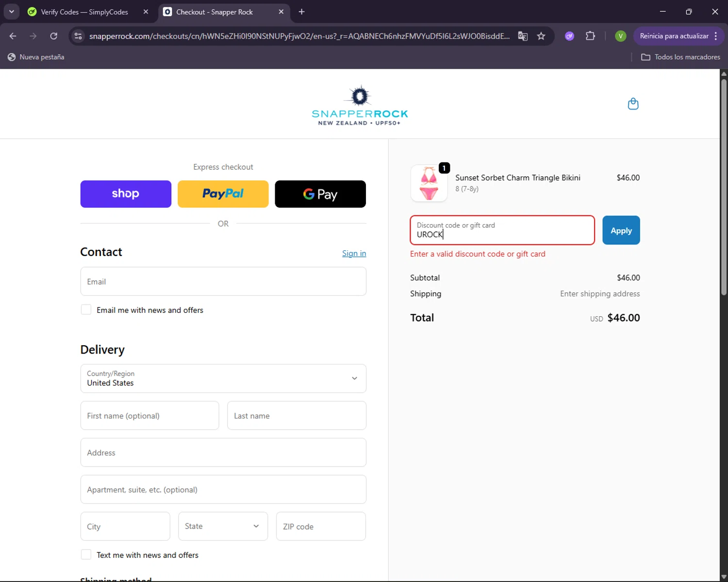The height and width of the screenshot is (582, 728).
Task: Click the browser forward arrow
Action: pos(33,36)
